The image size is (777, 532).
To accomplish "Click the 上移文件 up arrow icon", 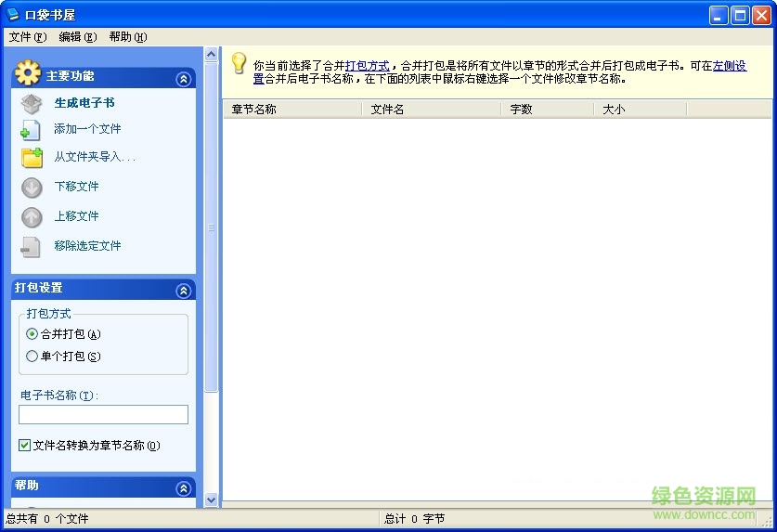I will click(x=32, y=217).
